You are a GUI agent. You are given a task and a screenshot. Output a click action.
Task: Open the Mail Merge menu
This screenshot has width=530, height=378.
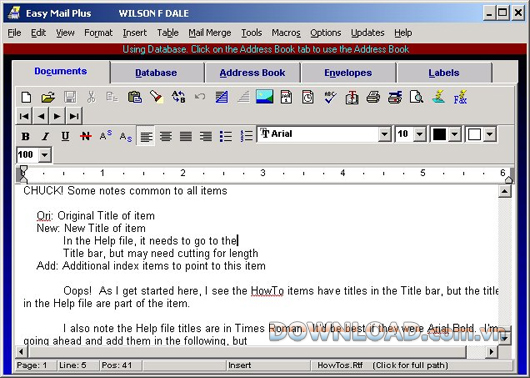[x=210, y=33]
